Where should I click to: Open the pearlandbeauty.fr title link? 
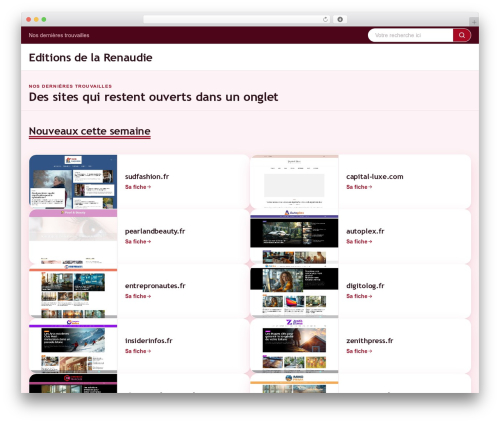tap(155, 231)
